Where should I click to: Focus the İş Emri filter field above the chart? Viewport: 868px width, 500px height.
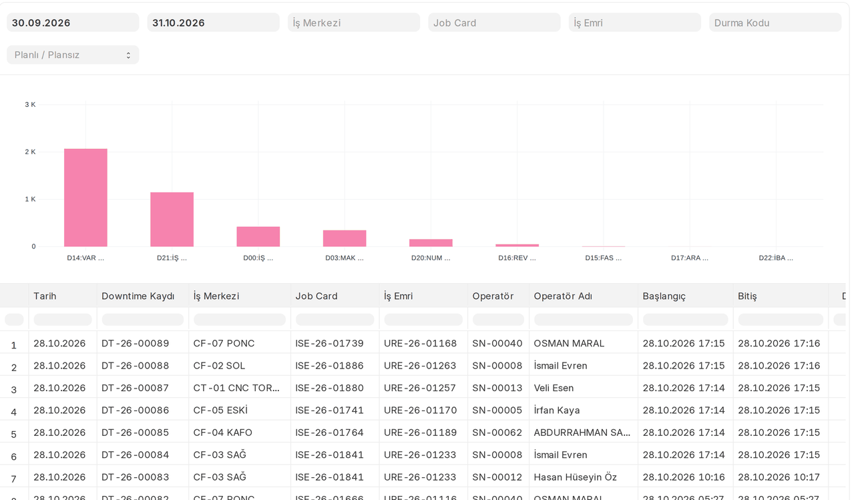coord(635,23)
